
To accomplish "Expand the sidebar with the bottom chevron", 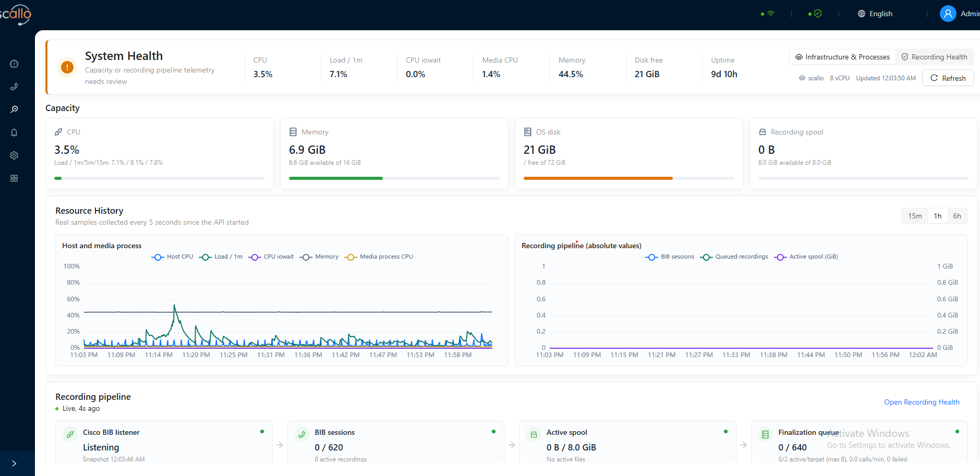I will pos(14,463).
